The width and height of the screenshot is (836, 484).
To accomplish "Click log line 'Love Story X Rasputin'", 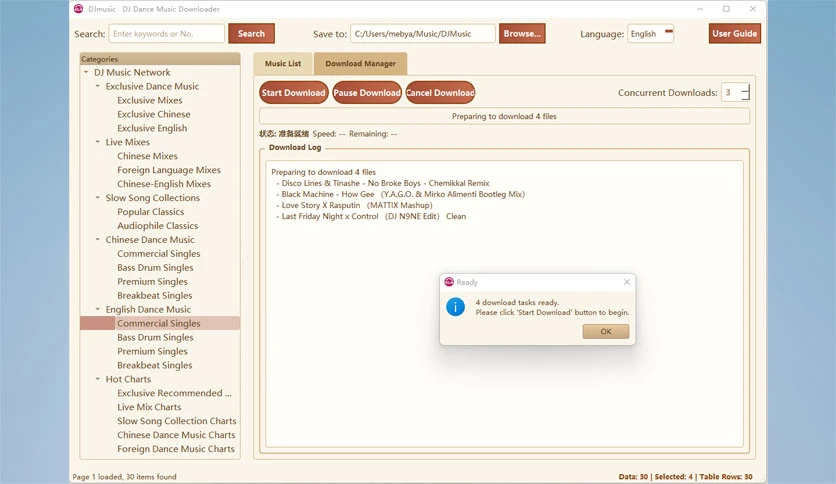I will tap(357, 205).
